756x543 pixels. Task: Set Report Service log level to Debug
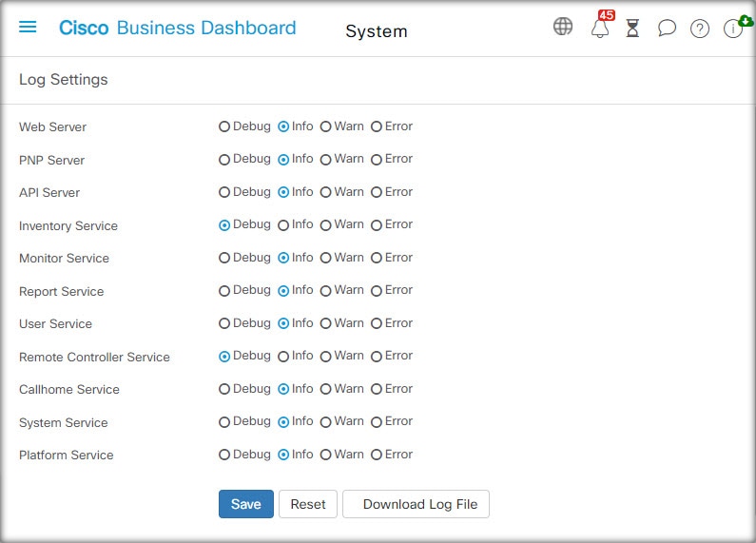tap(224, 290)
